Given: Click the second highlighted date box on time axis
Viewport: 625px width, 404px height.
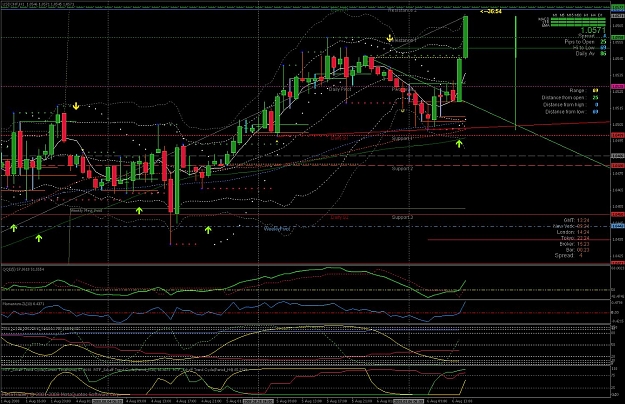Looking at the screenshot, I should pos(258,401).
